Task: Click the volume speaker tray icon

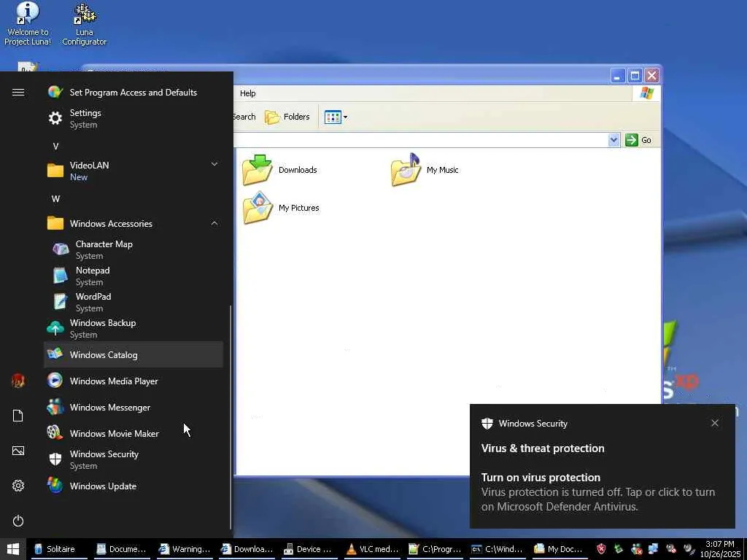Action: point(689,549)
